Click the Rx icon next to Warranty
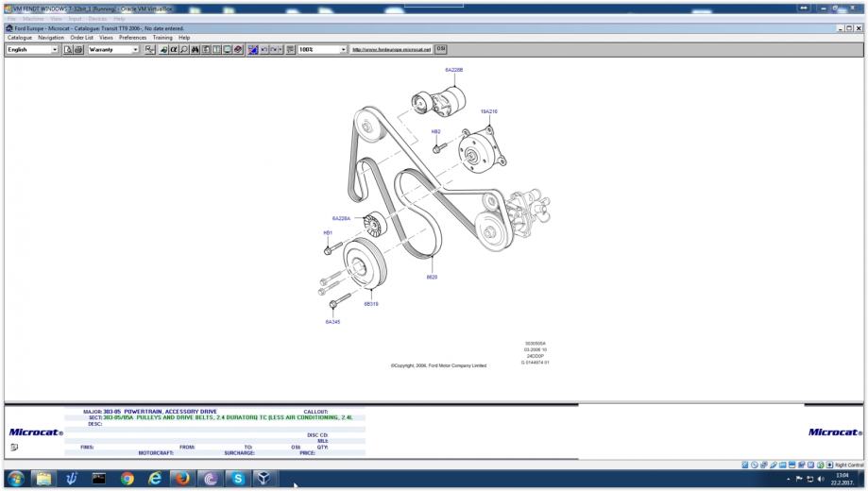Image resolution: width=868 pixels, height=491 pixels. click(150, 50)
